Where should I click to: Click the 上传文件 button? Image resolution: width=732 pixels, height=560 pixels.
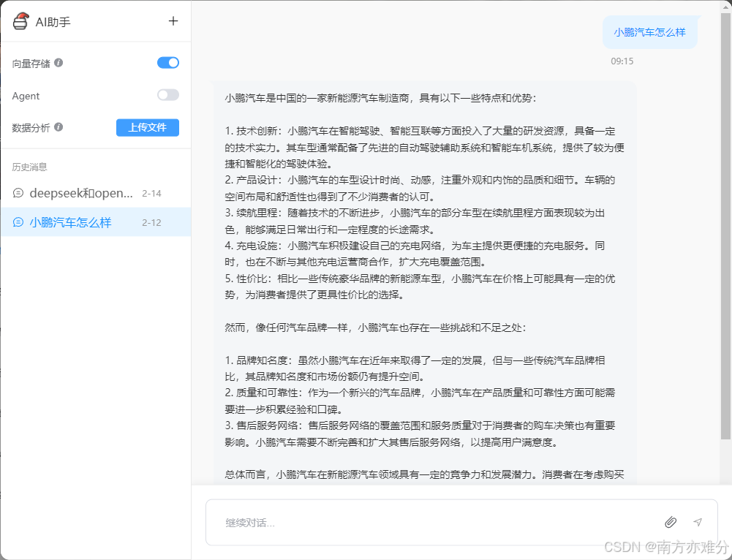[148, 127]
